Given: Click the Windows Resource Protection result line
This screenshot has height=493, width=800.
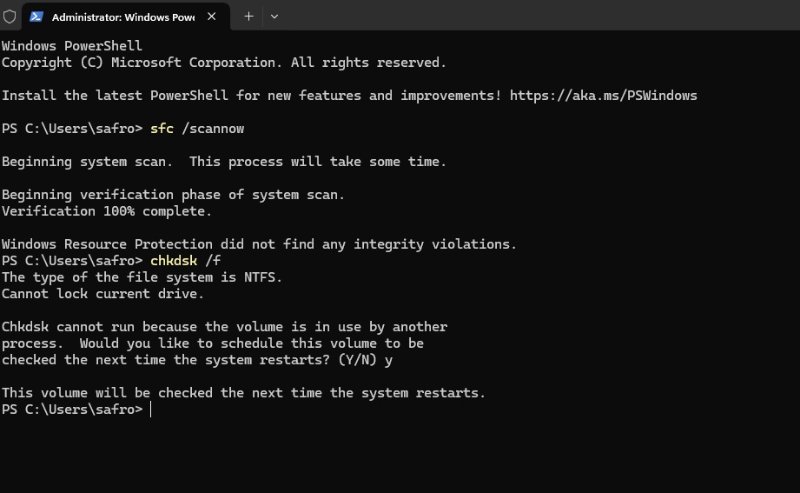Looking at the screenshot, I should (259, 244).
